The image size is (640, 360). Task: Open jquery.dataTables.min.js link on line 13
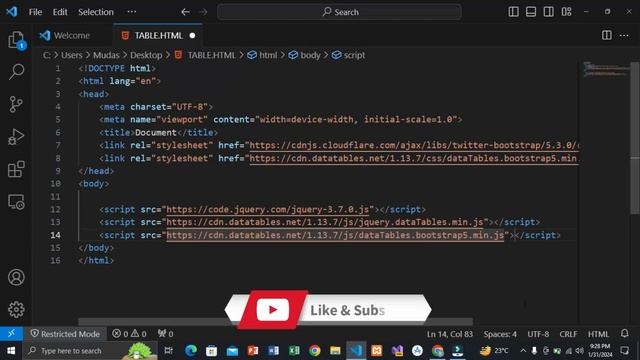coord(325,222)
